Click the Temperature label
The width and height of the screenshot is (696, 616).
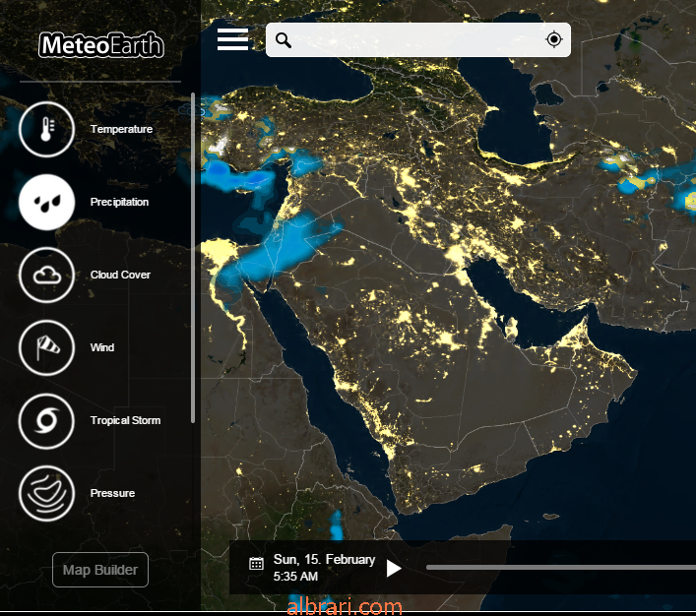pos(122,129)
